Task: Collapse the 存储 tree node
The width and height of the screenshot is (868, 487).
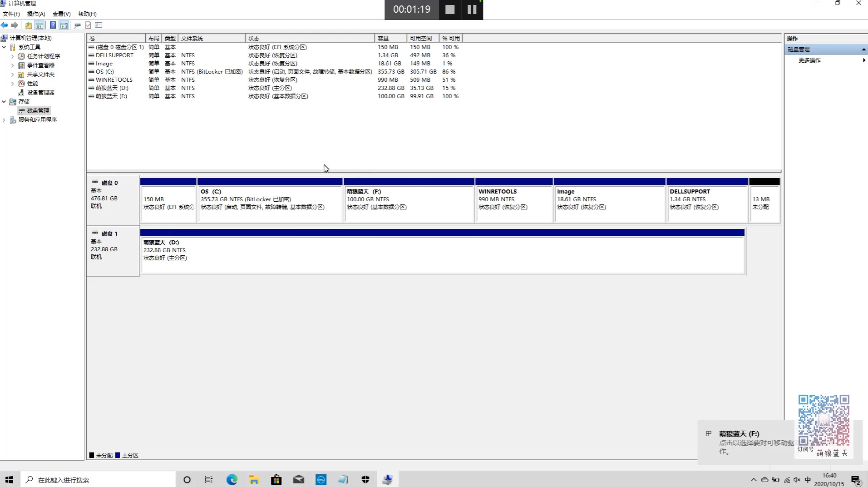Action: 4,102
